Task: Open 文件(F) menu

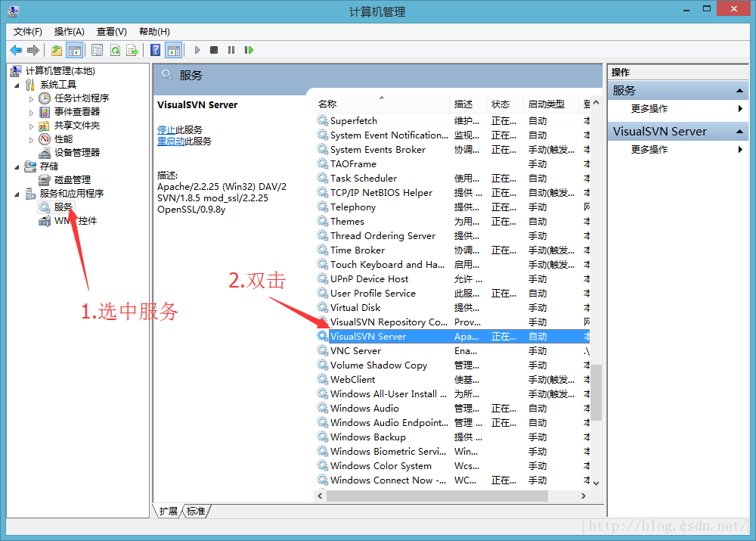Action: point(27,32)
